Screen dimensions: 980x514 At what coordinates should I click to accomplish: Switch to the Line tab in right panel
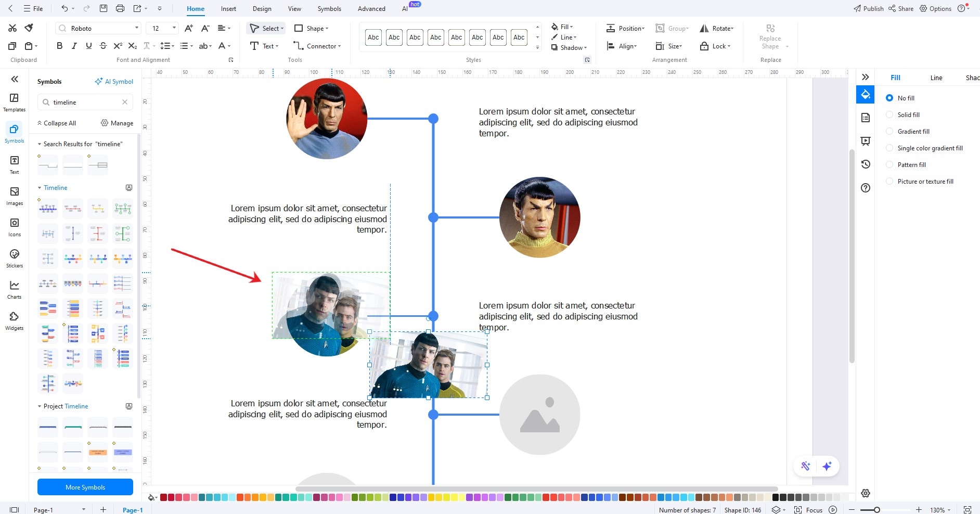pyautogui.click(x=936, y=78)
